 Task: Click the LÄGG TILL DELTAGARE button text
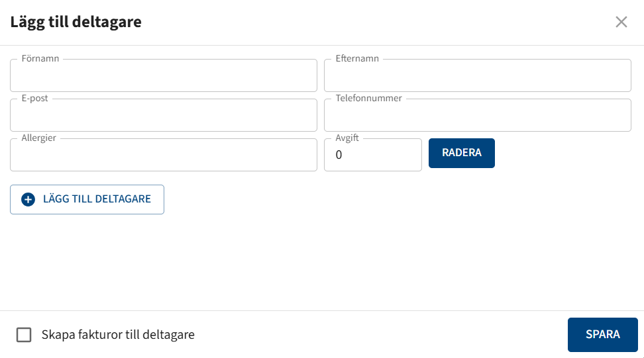coord(97,199)
